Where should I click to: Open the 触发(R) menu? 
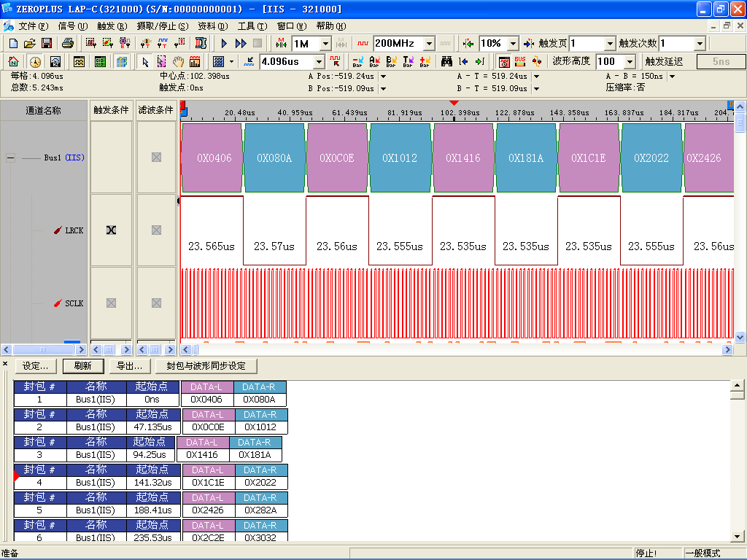click(112, 26)
